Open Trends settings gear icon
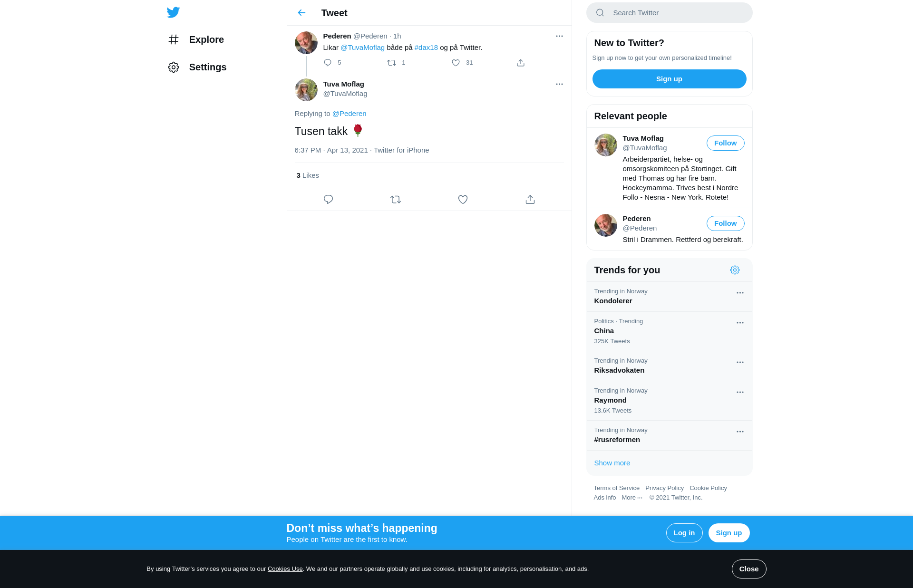The height and width of the screenshot is (588, 913). [735, 270]
